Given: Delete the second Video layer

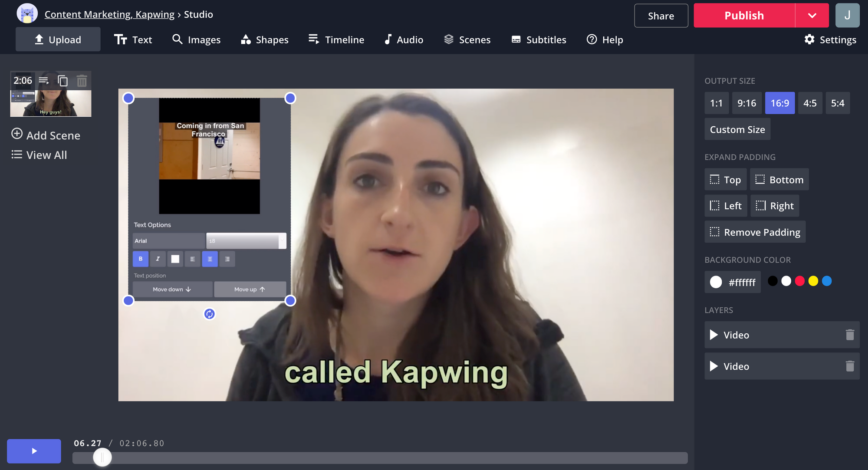Looking at the screenshot, I should tap(849, 366).
